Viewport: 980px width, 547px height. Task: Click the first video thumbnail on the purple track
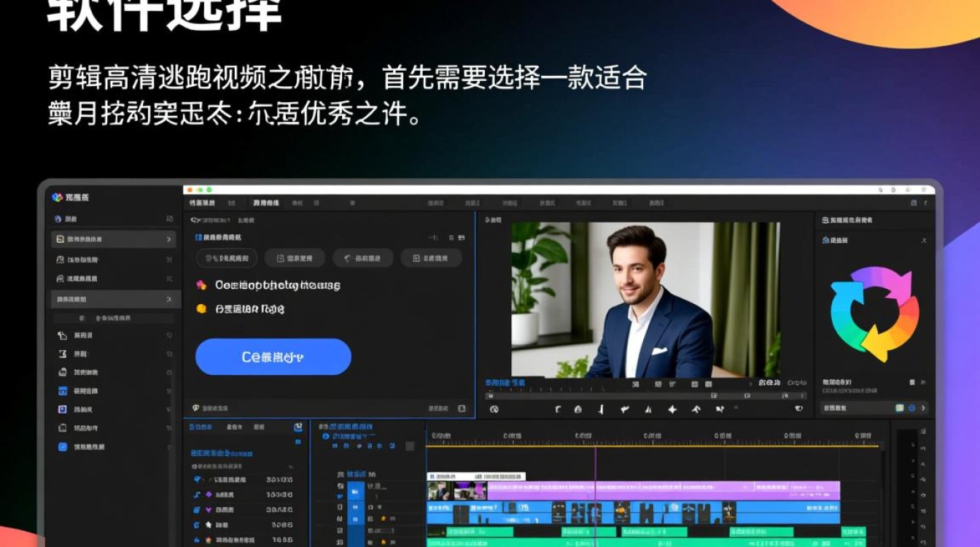click(x=439, y=491)
